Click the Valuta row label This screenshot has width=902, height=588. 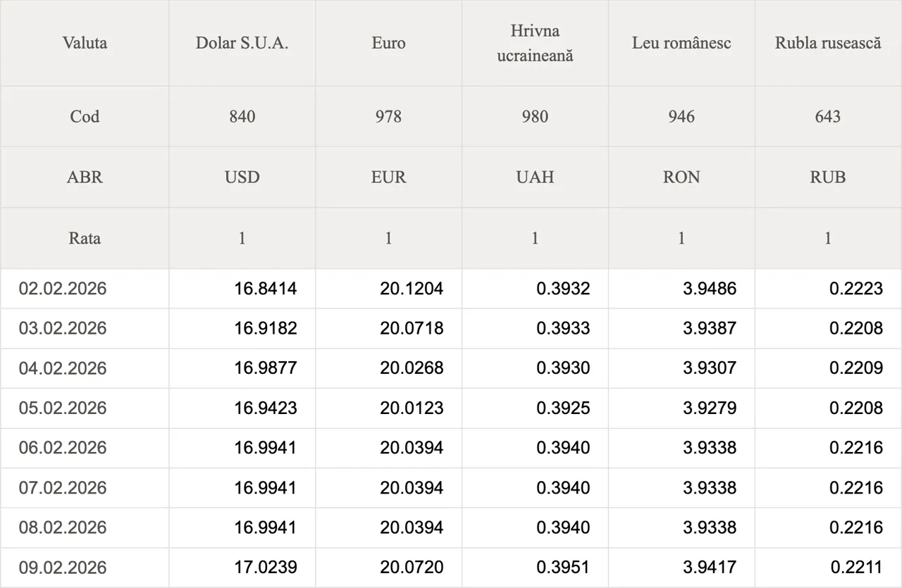pyautogui.click(x=85, y=43)
